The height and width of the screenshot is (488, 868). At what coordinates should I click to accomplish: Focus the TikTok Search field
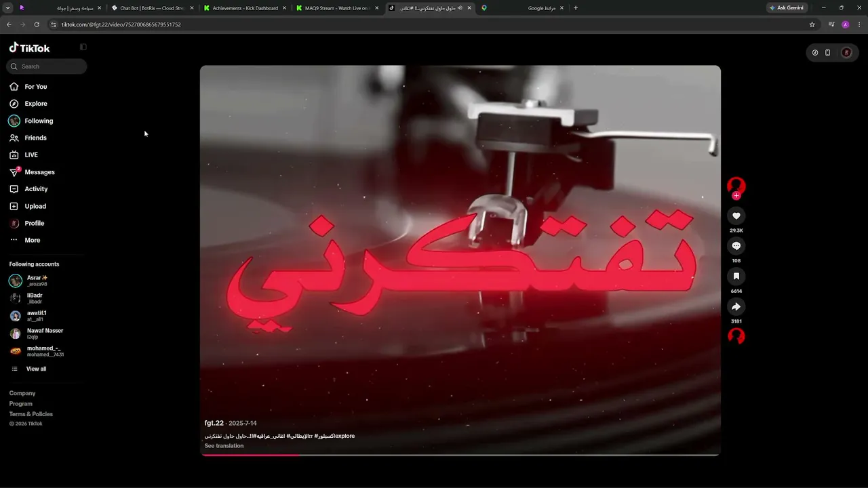click(x=47, y=66)
